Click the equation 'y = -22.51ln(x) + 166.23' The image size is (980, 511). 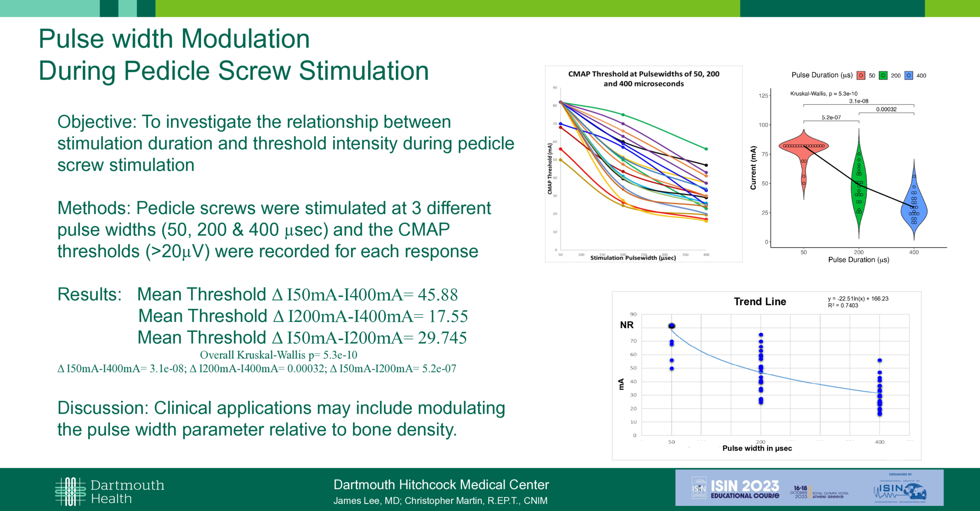(858, 298)
